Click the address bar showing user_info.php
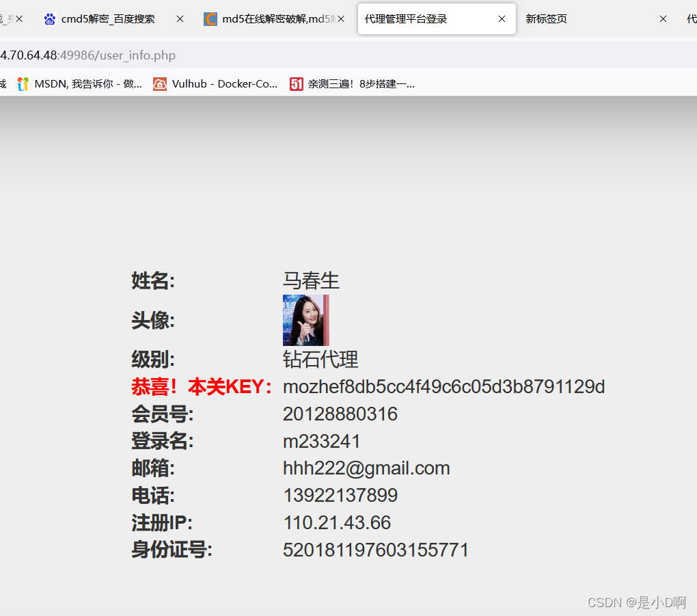Image resolution: width=697 pixels, height=616 pixels. [x=348, y=55]
